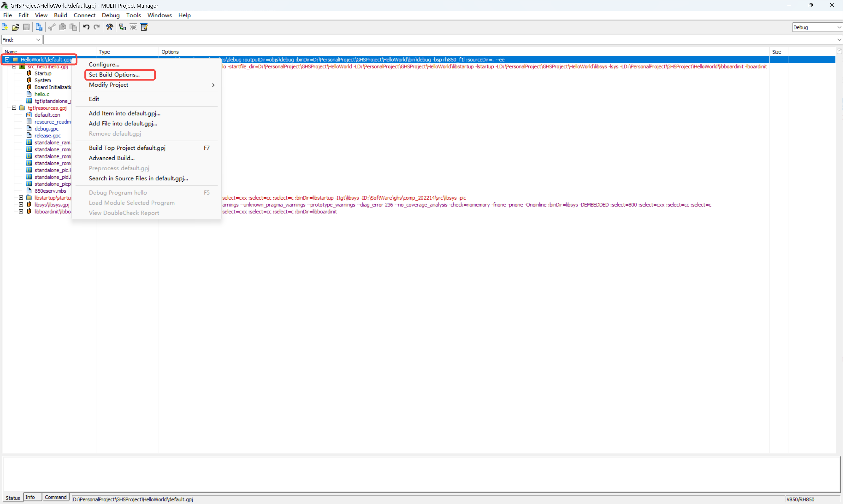Click the Find search input field
Image resolution: width=843 pixels, height=504 pixels.
[x=439, y=40]
